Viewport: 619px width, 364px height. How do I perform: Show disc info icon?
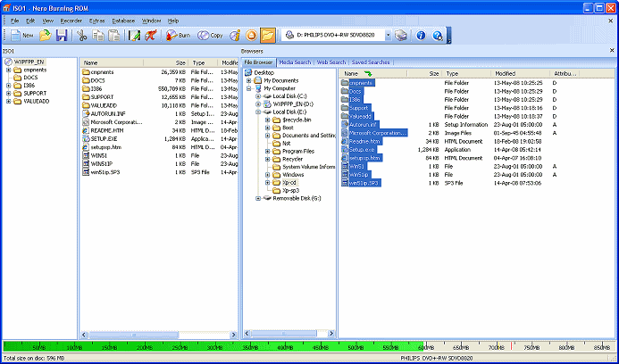[x=235, y=36]
